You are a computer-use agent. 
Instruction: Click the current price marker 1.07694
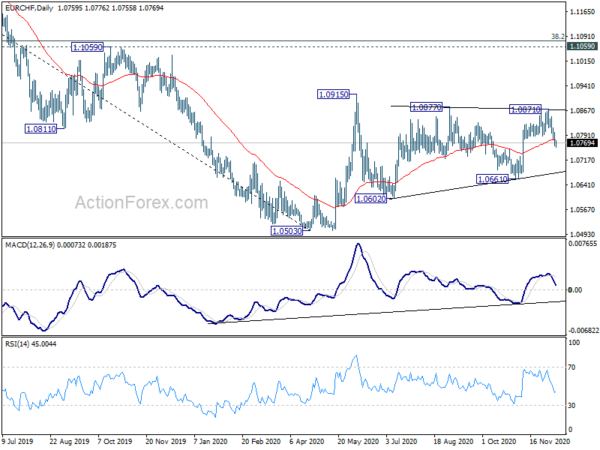pyautogui.click(x=582, y=143)
